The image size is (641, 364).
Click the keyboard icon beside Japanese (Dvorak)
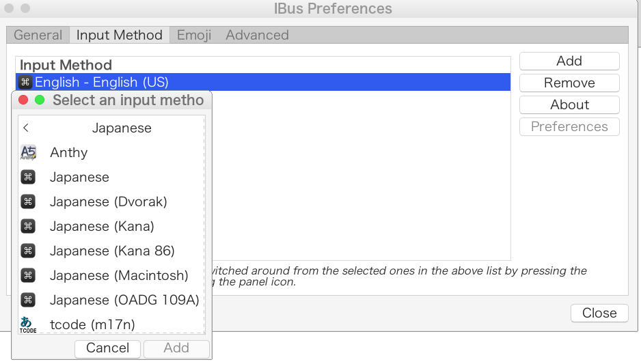(x=28, y=201)
